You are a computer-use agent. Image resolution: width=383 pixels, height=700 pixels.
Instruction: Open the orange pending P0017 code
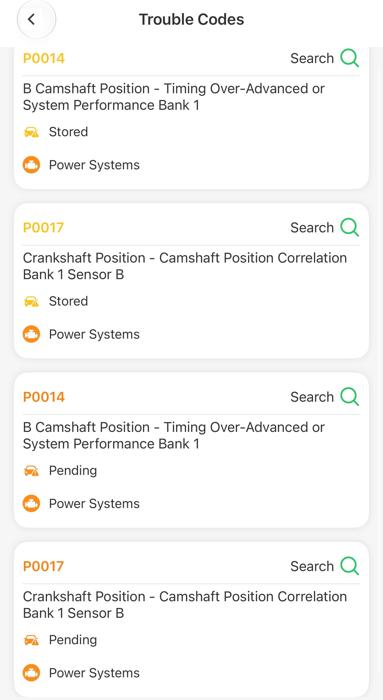43,566
